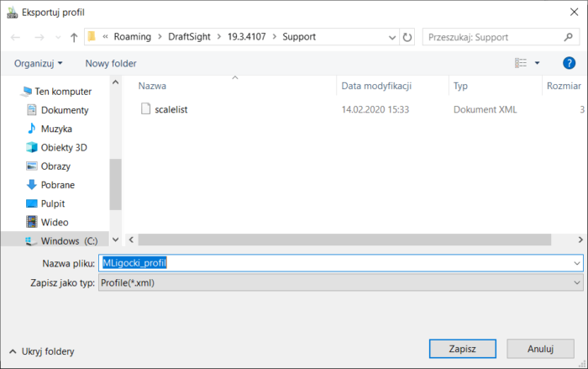
Task: Select 19.3.4107 in the address path
Action: coord(247,37)
